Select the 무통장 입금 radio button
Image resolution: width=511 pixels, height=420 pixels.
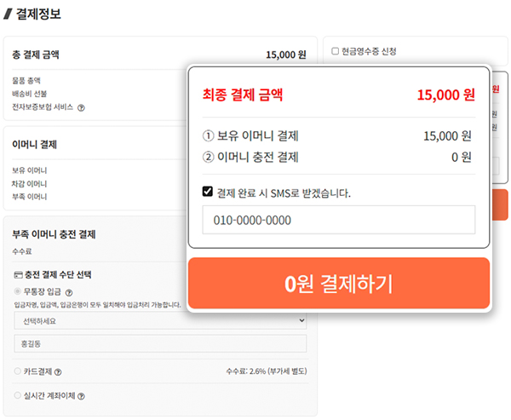[18, 292]
